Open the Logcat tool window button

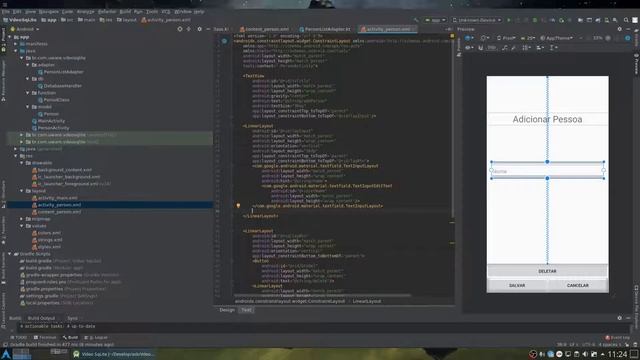(96, 338)
